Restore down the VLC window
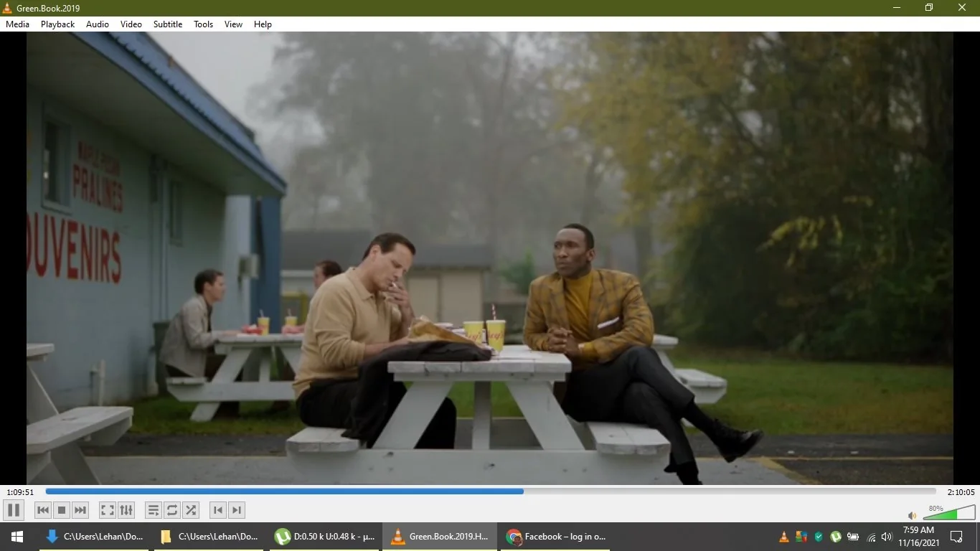This screenshot has width=980, height=551. (929, 8)
